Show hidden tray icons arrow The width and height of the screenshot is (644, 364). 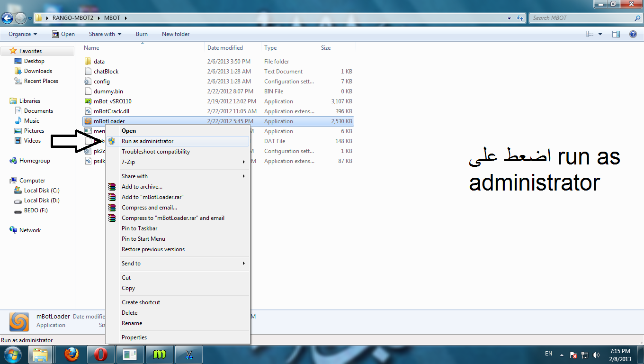tap(562, 355)
